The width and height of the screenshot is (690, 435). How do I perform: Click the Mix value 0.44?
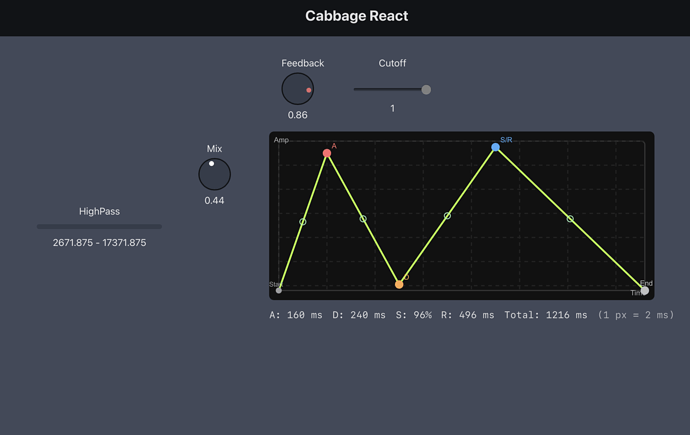214,201
